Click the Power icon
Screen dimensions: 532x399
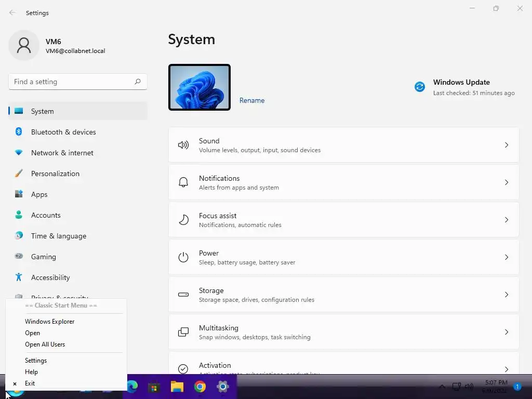click(x=183, y=257)
